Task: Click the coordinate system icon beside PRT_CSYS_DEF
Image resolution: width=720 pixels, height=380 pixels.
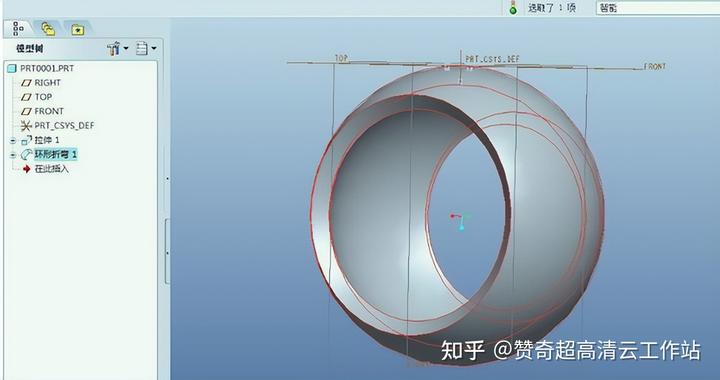Action: click(26, 126)
